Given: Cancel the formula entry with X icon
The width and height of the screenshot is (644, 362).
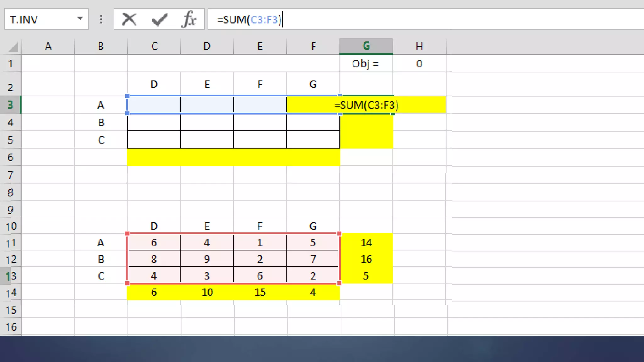Looking at the screenshot, I should pyautogui.click(x=129, y=19).
